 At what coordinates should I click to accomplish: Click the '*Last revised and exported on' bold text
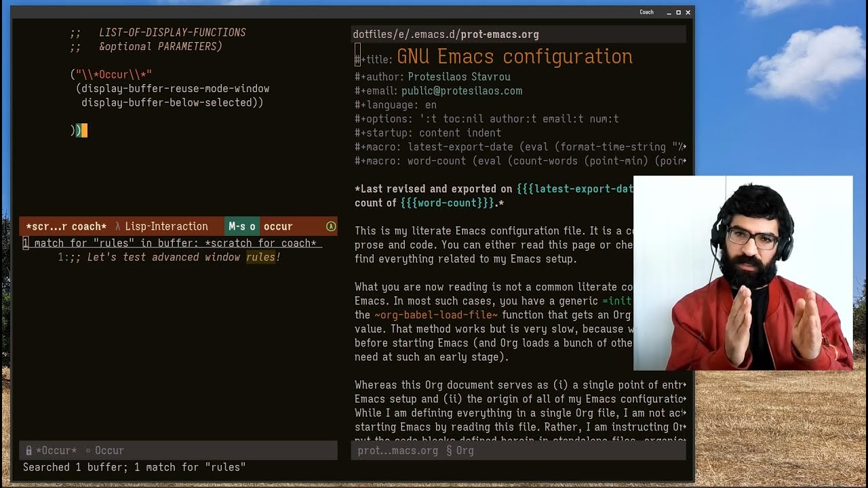[433, 188]
